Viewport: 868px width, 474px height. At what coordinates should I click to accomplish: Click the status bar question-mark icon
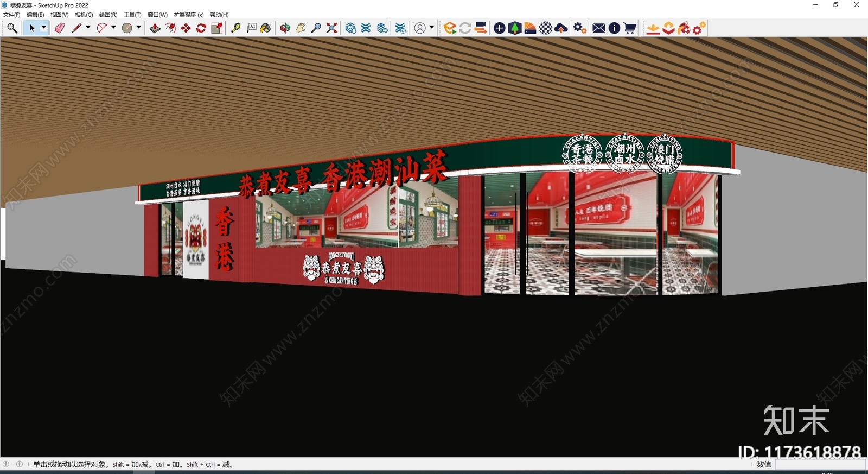coord(6,464)
